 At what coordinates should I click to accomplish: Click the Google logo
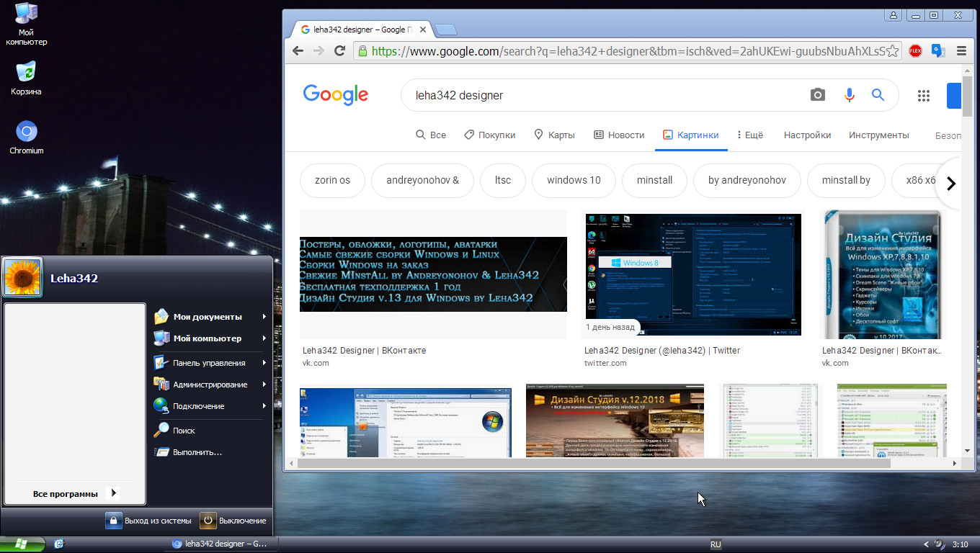tap(336, 95)
